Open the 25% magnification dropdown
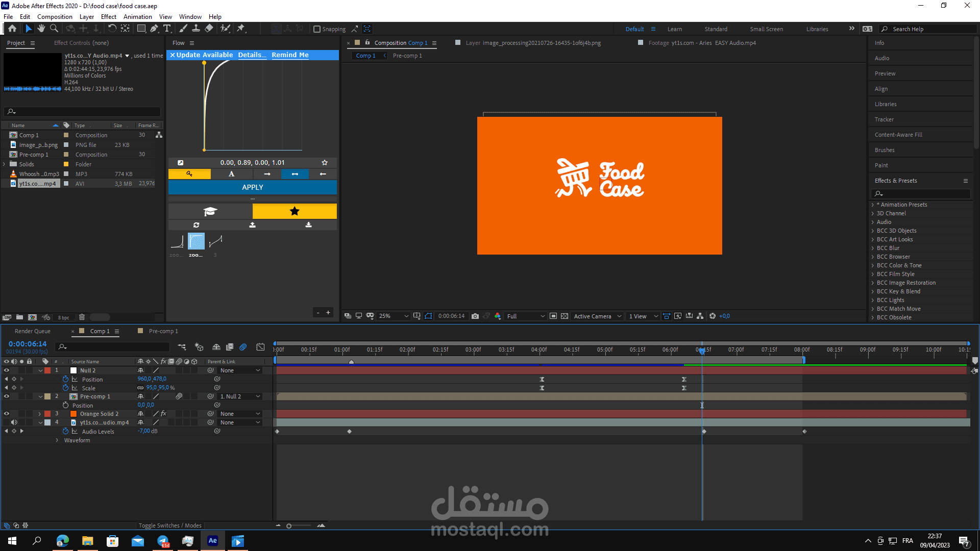980x551 pixels. [394, 316]
